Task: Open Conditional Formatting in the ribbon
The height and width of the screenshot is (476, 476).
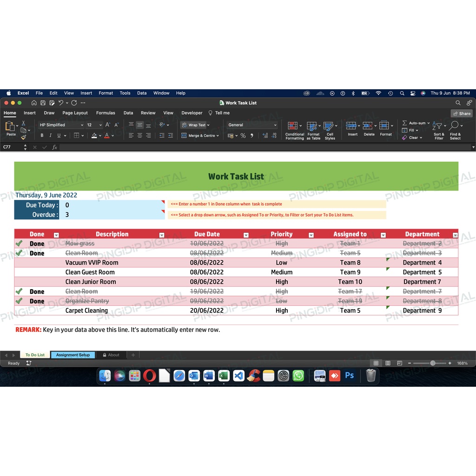Action: click(x=292, y=126)
